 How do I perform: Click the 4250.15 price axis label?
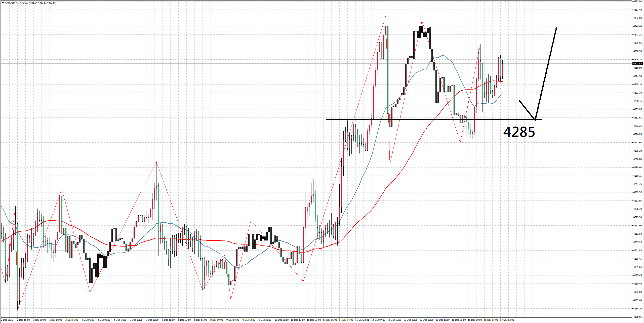[x=637, y=176]
